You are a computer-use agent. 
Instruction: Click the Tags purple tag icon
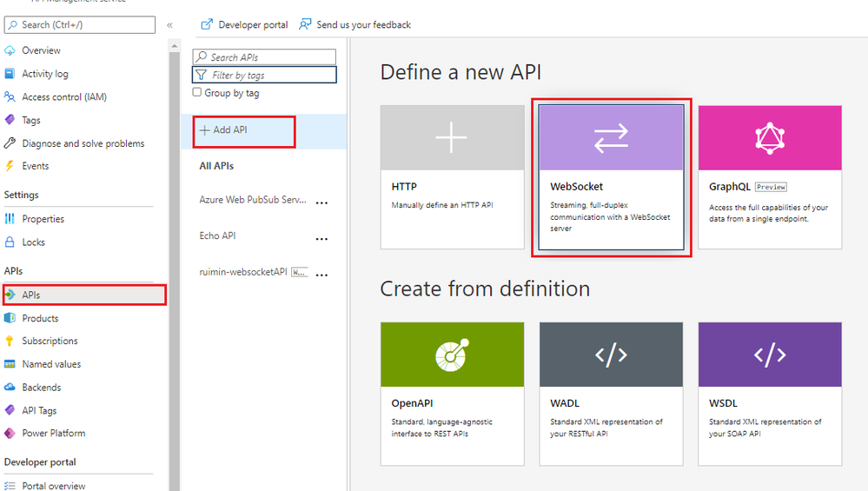coord(10,120)
